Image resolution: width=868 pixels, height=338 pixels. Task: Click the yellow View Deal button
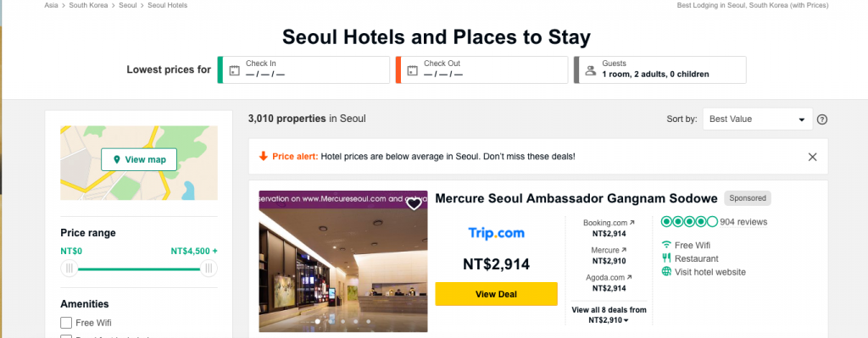(x=496, y=294)
